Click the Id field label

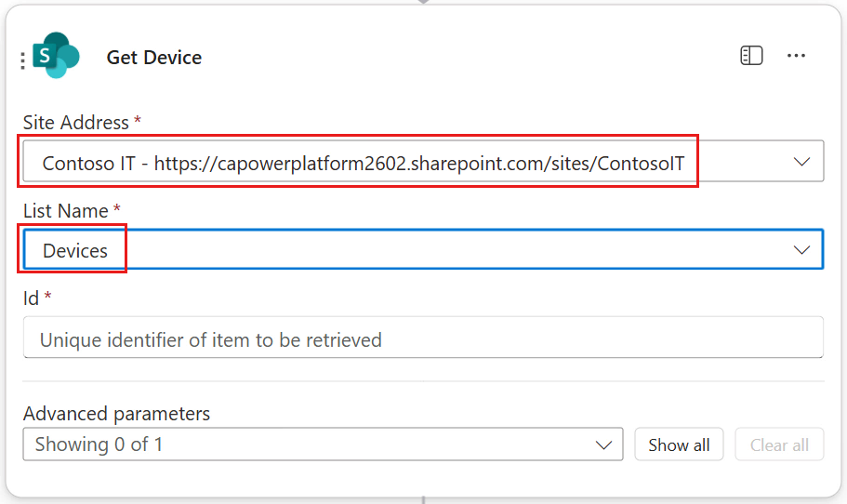(x=31, y=298)
